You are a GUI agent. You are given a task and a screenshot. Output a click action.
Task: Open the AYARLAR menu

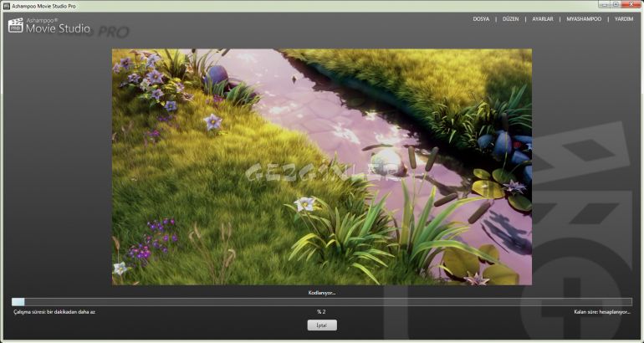543,19
